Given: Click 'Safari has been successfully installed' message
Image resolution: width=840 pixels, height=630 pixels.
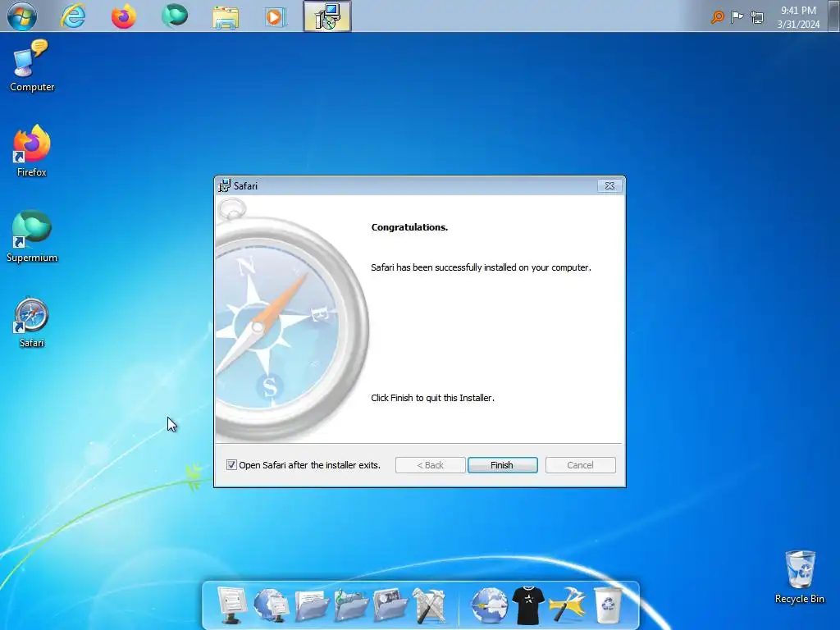Looking at the screenshot, I should (x=481, y=267).
